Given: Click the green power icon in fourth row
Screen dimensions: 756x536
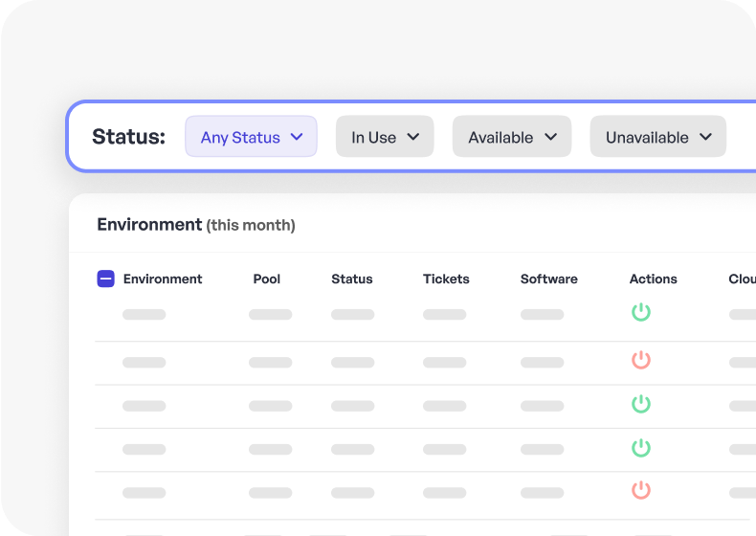Looking at the screenshot, I should (641, 448).
